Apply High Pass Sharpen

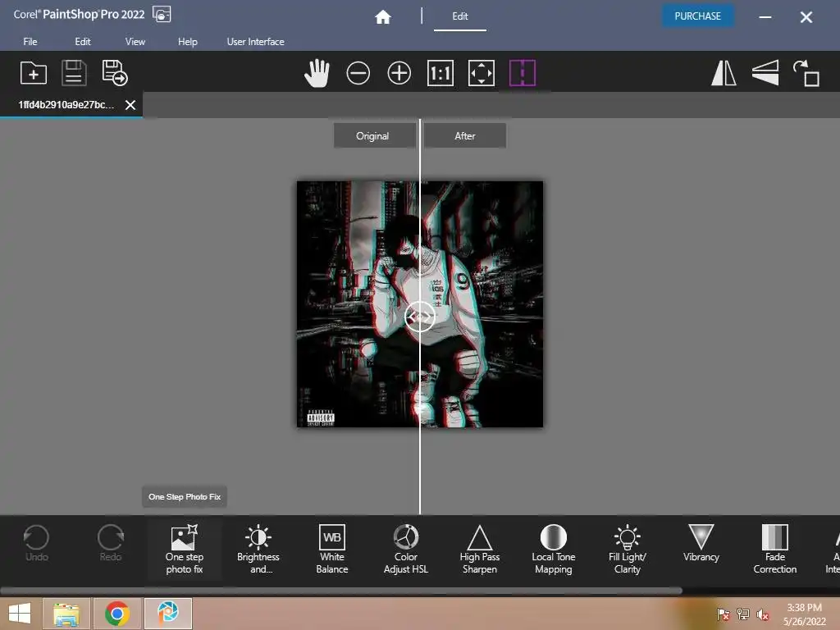point(479,549)
